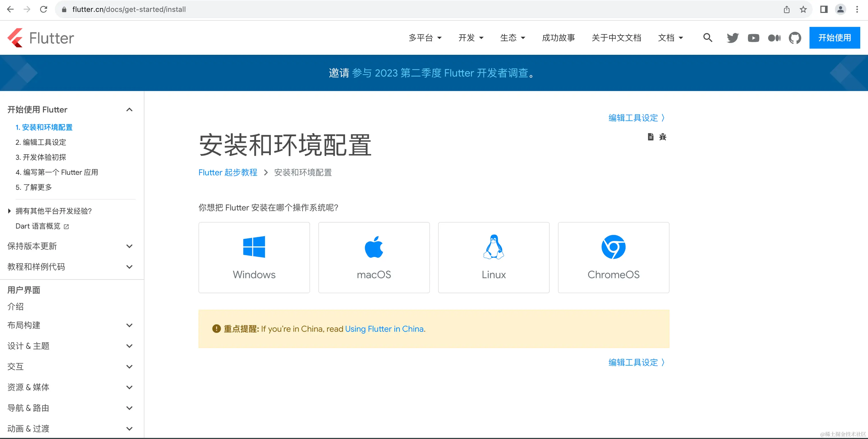Image resolution: width=868 pixels, height=439 pixels.
Task: Expand the 动画 & 过渡 sidebar section
Action: 129,429
